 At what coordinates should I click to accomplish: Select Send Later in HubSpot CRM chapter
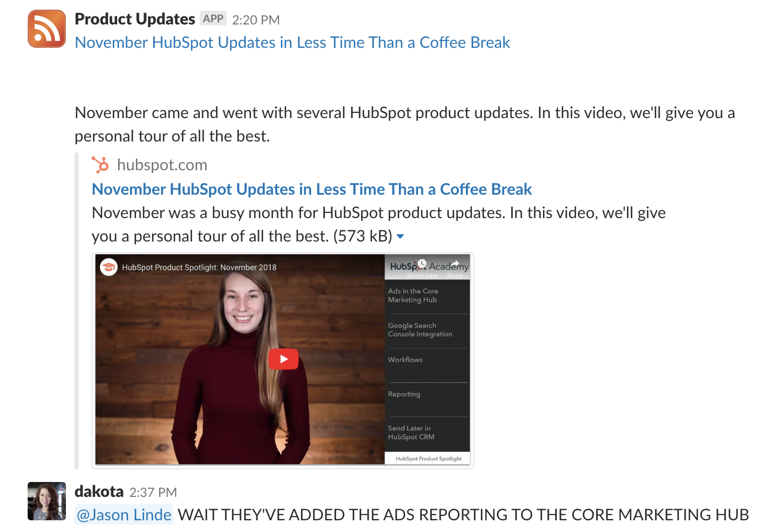411,433
